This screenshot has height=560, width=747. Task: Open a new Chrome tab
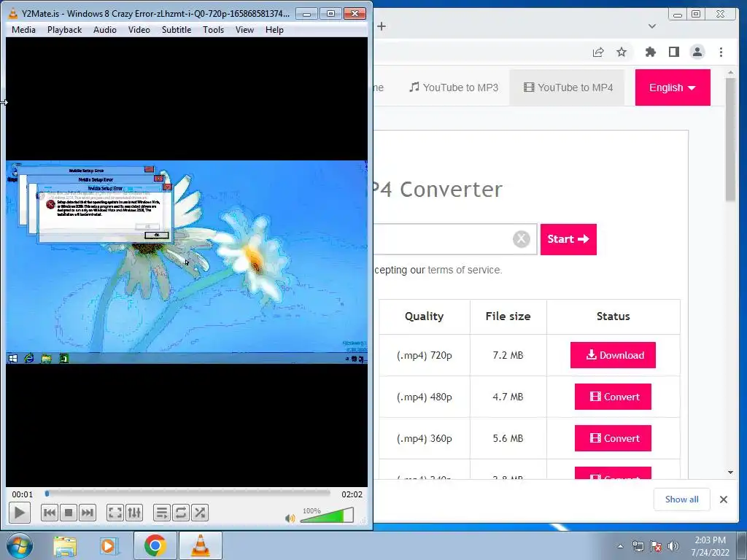point(382,26)
